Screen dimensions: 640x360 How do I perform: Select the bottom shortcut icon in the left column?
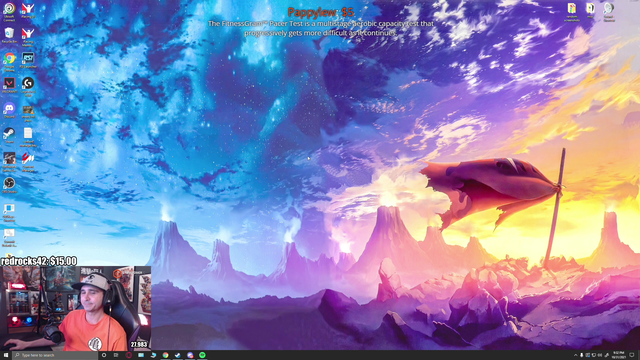tap(9, 238)
